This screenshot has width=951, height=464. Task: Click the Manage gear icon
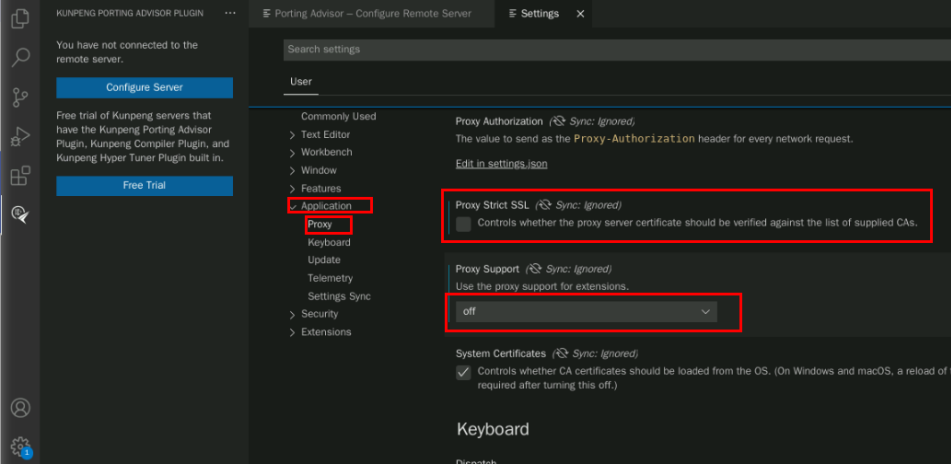tap(20, 446)
